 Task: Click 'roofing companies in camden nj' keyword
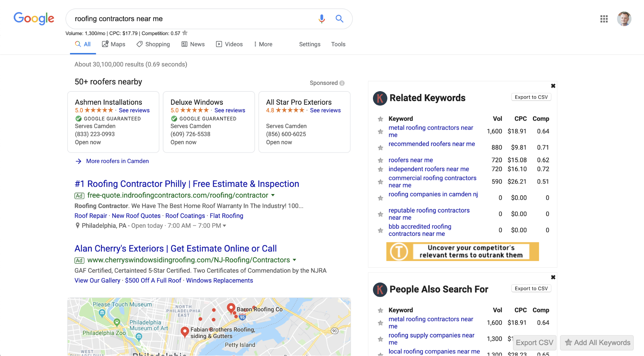[433, 194]
